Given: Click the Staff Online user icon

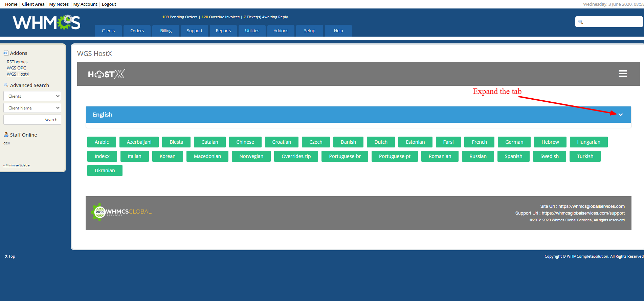Looking at the screenshot, I should 6,135.
